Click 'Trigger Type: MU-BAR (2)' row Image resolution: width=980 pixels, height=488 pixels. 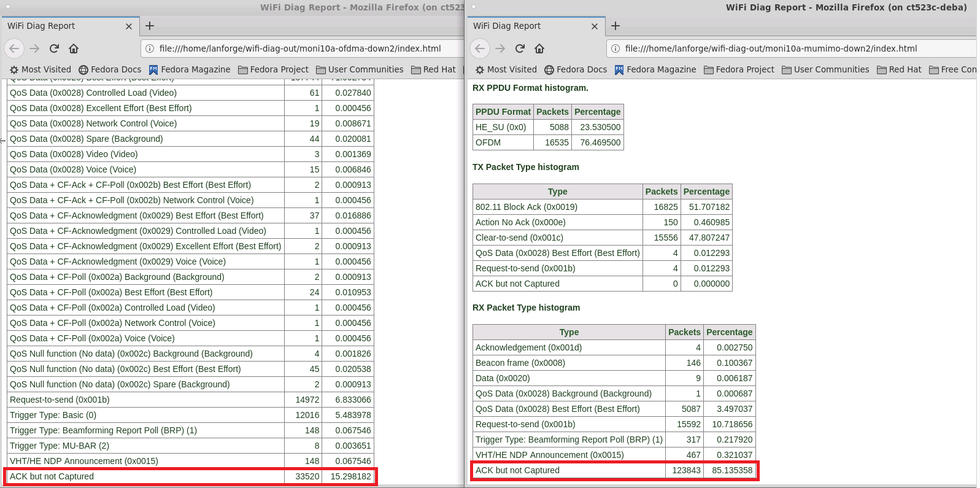coord(190,446)
